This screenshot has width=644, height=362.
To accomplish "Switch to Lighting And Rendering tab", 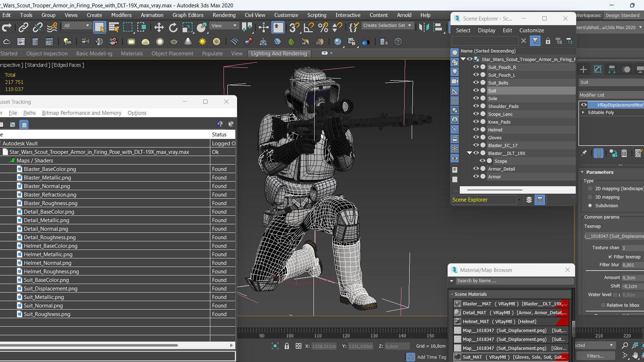I will 279,53.
